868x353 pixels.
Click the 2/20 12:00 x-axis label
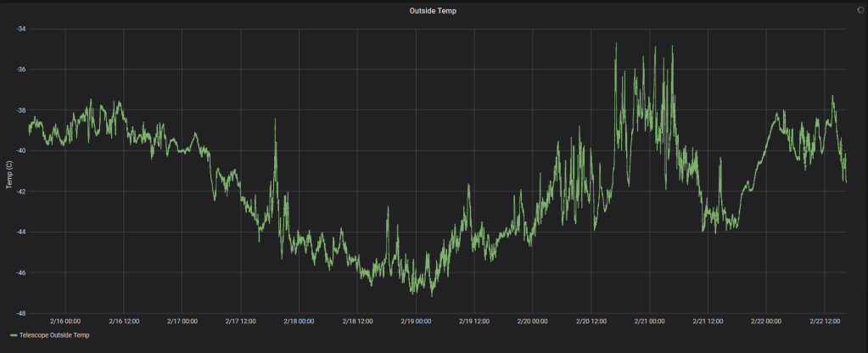point(591,322)
